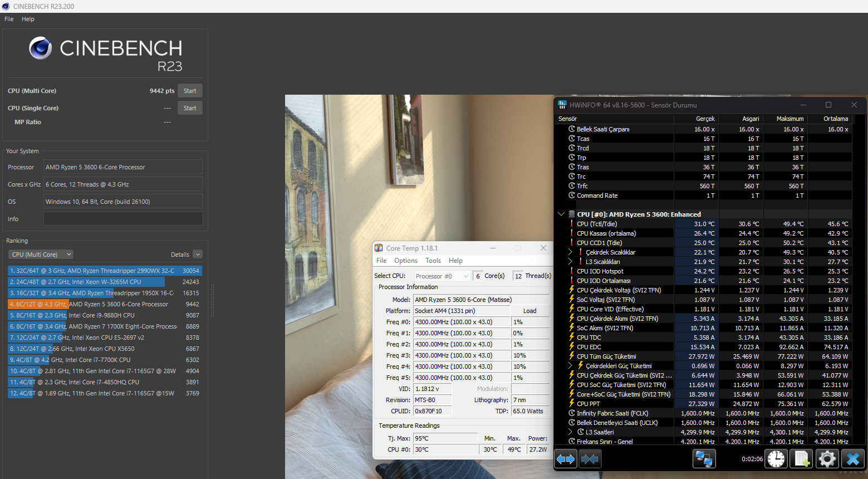Click the blue X close-sensors button in HWiNFO
This screenshot has height=479, width=868.
tap(852, 459)
